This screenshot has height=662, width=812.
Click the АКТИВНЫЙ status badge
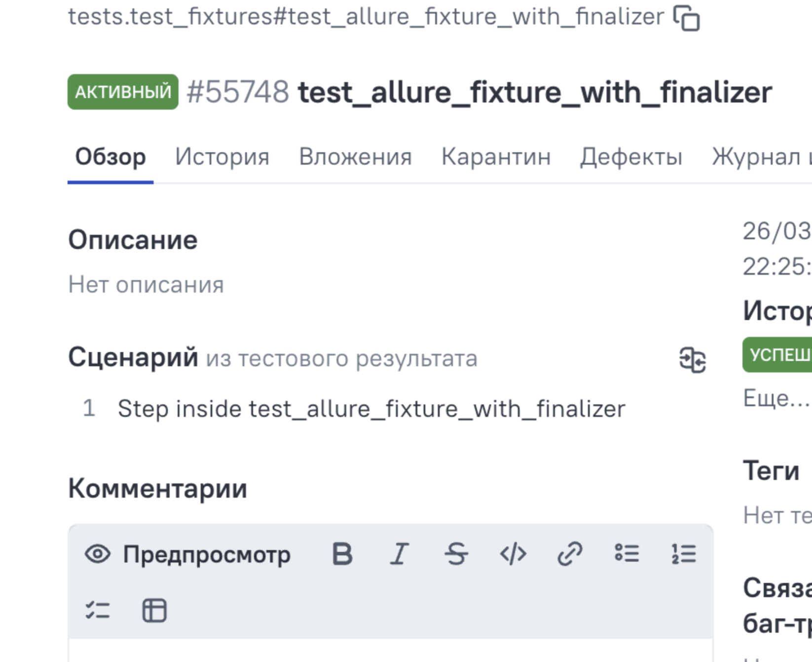pyautogui.click(x=123, y=92)
